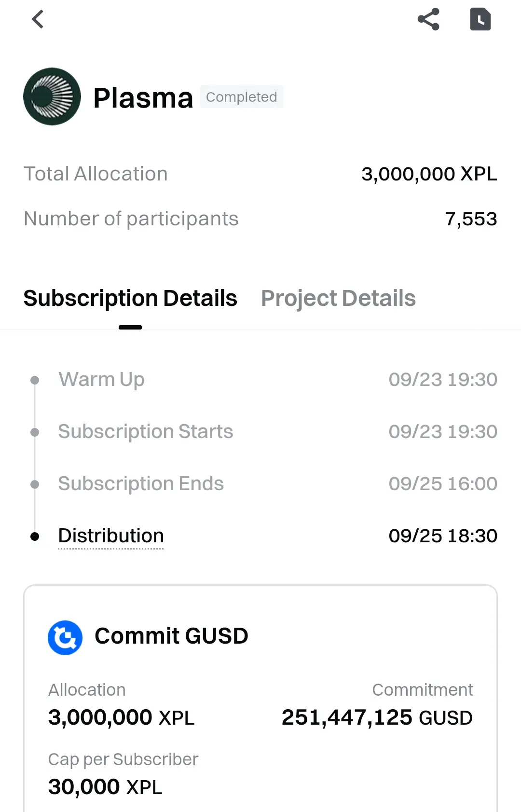Image resolution: width=521 pixels, height=812 pixels.
Task: Tap the Distribution time 09/25 18:30
Action: 443,536
